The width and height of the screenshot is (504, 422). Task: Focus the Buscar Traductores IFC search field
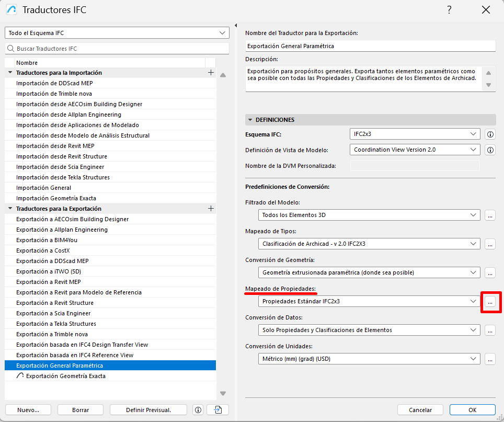(117, 49)
